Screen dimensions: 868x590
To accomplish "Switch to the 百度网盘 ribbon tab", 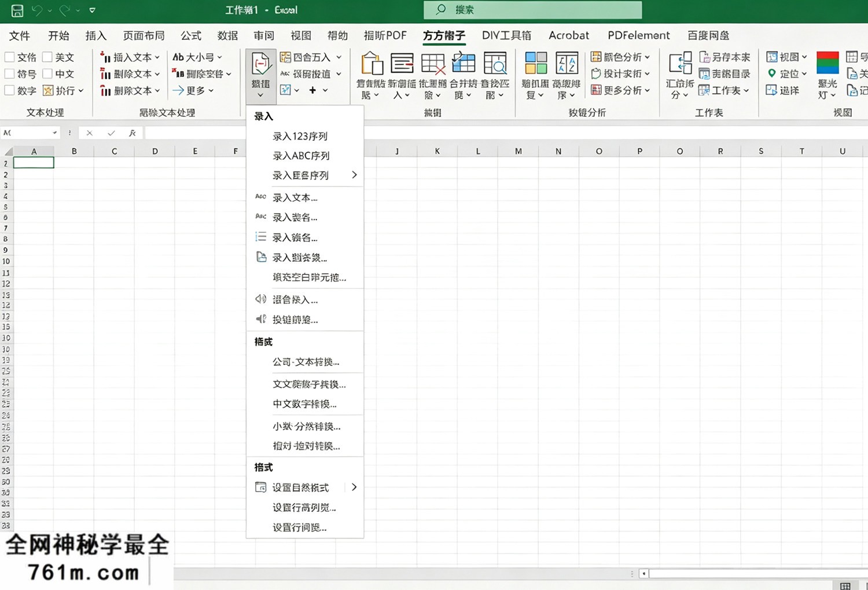I will 708,35.
